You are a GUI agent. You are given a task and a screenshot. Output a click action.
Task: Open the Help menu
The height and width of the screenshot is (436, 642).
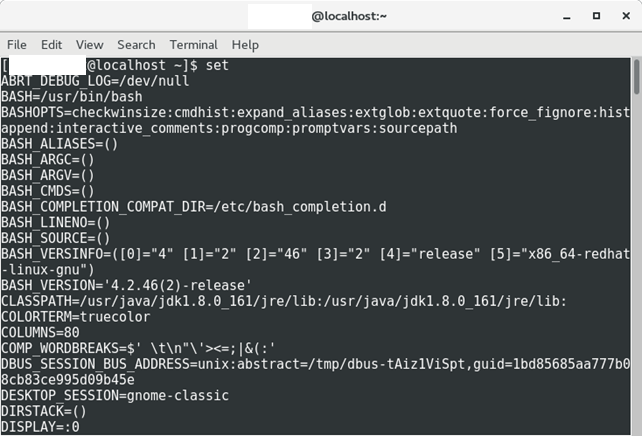point(245,45)
